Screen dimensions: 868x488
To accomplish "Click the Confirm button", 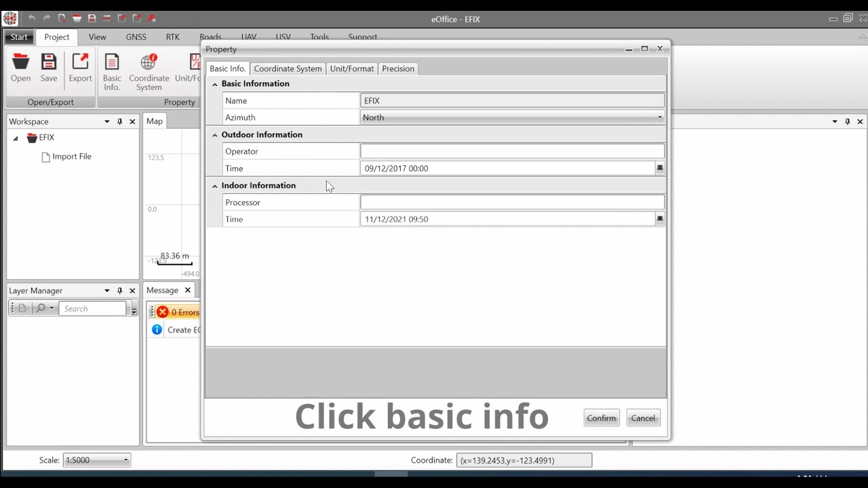I will 601,418.
